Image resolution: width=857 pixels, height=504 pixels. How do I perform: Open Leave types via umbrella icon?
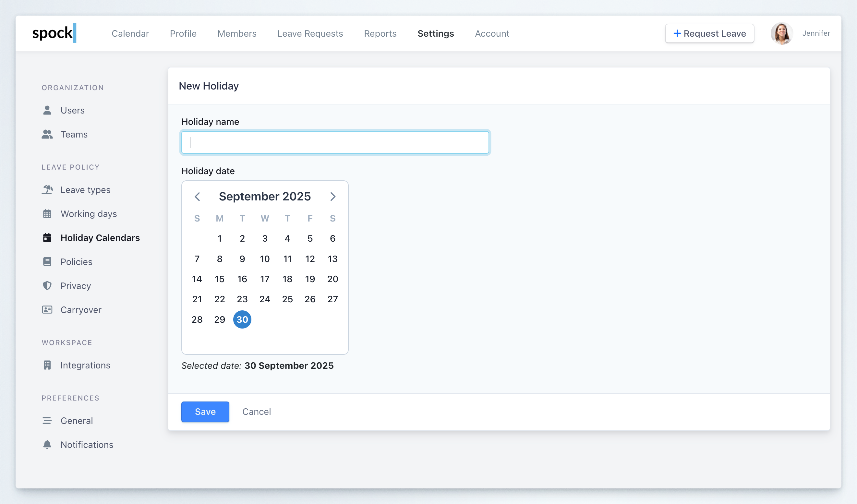pyautogui.click(x=47, y=190)
